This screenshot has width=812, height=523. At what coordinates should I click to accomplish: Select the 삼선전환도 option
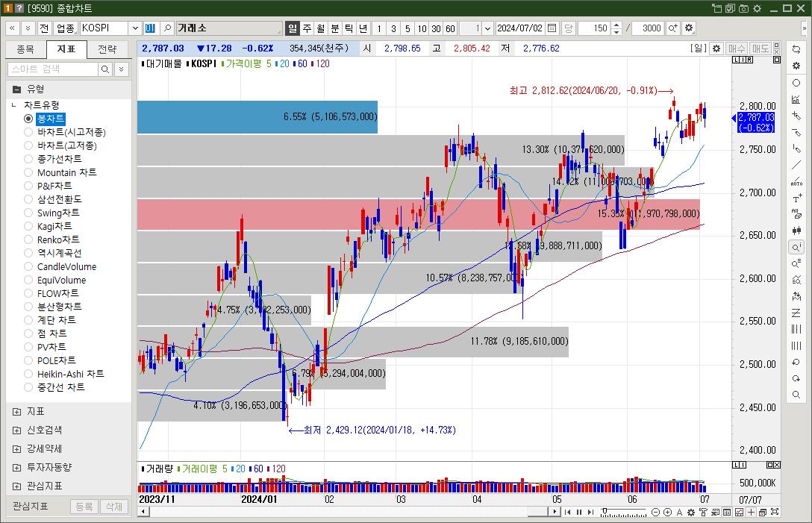point(53,199)
